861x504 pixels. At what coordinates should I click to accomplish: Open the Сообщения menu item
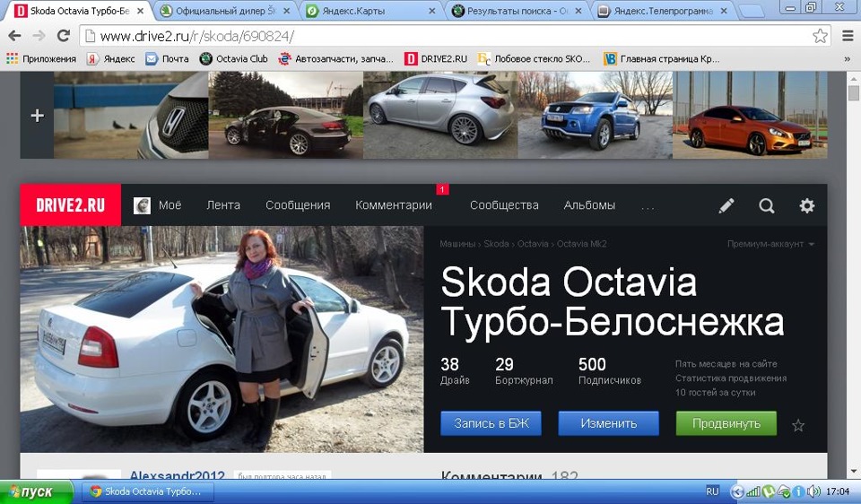298,205
